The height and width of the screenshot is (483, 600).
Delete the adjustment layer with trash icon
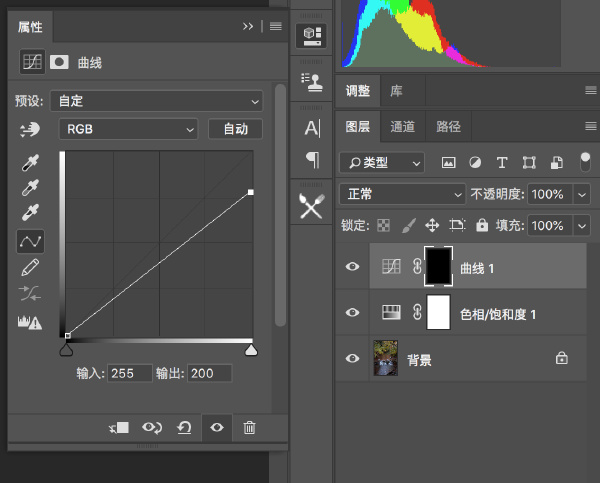coord(250,427)
